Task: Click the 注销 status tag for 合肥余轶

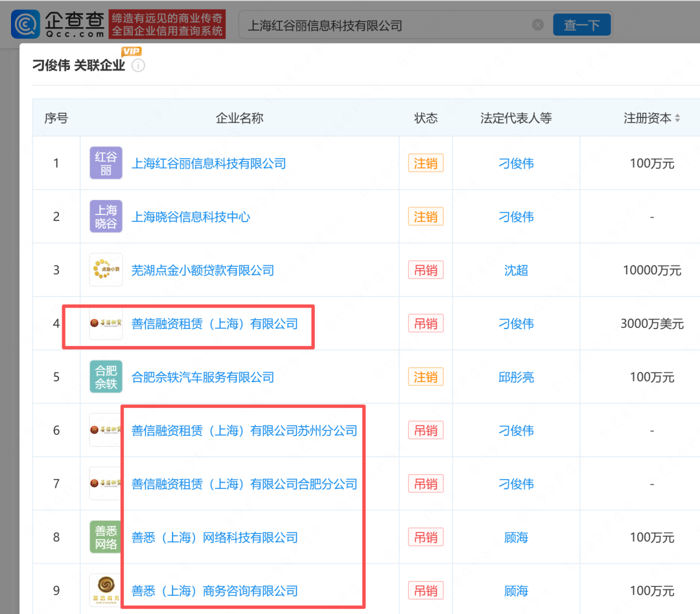Action: [425, 377]
